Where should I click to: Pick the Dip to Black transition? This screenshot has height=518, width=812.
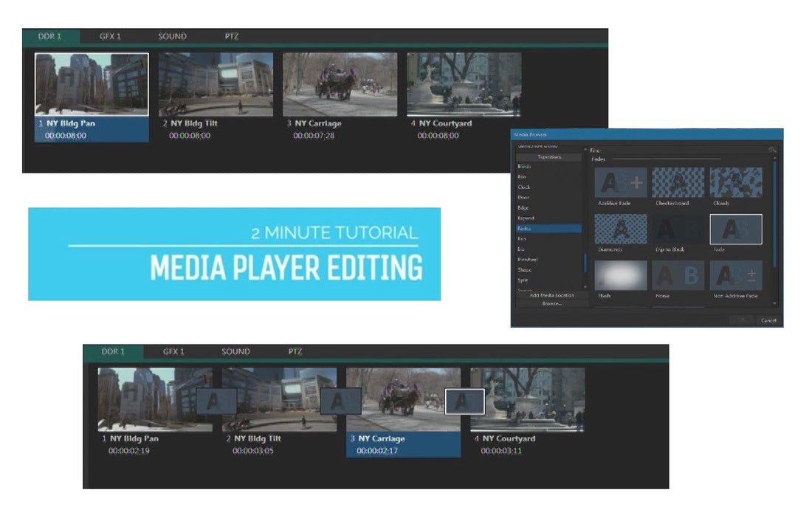point(678,229)
